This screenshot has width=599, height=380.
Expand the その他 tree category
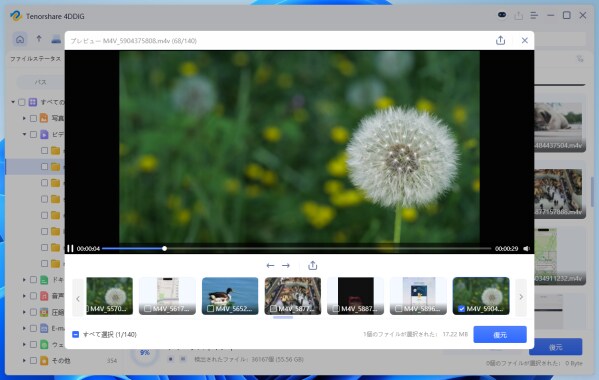click(x=24, y=361)
